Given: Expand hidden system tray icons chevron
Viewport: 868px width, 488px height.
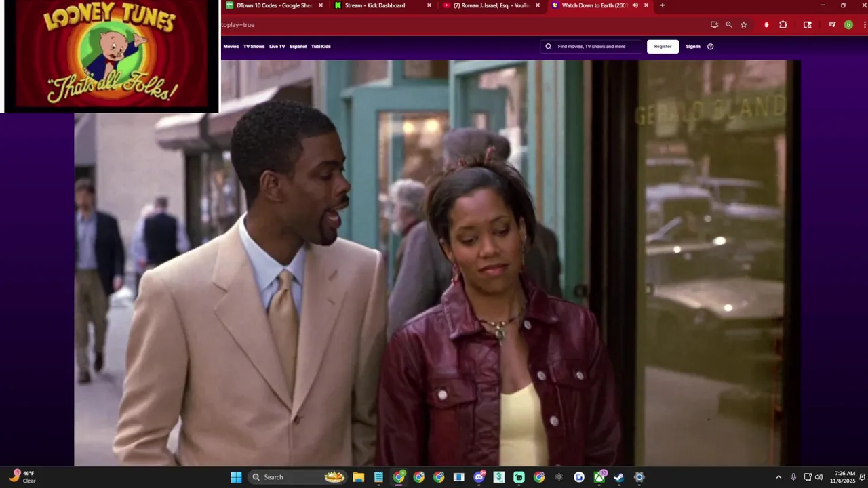Looking at the screenshot, I should (778, 477).
